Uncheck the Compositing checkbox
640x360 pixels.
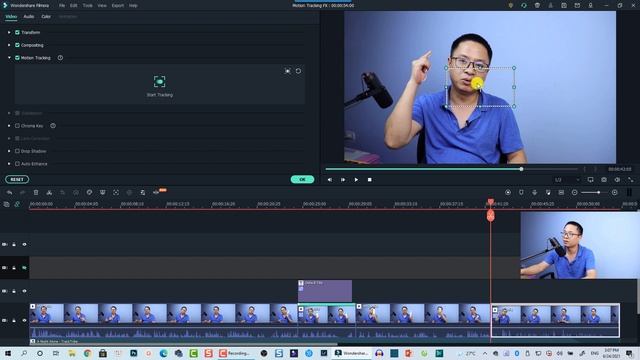pyautogui.click(x=17, y=45)
